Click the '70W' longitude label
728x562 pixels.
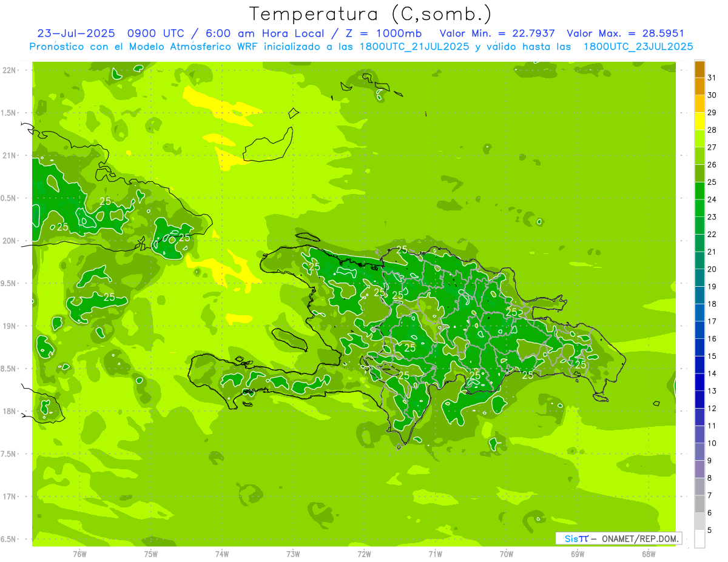tap(507, 554)
